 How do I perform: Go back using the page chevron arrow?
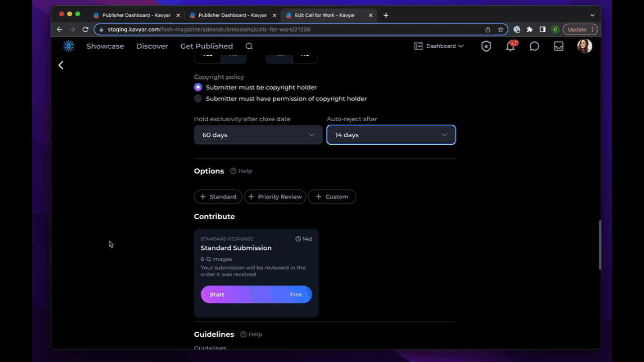(61, 65)
